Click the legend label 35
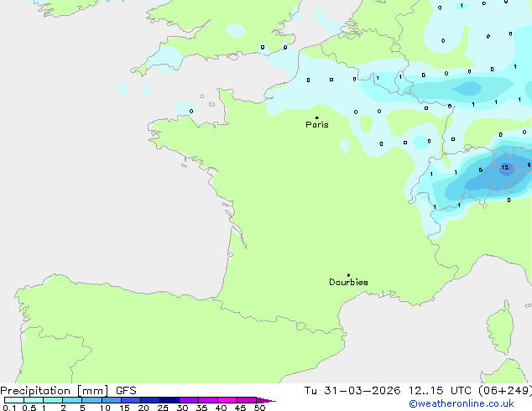 pos(201,408)
